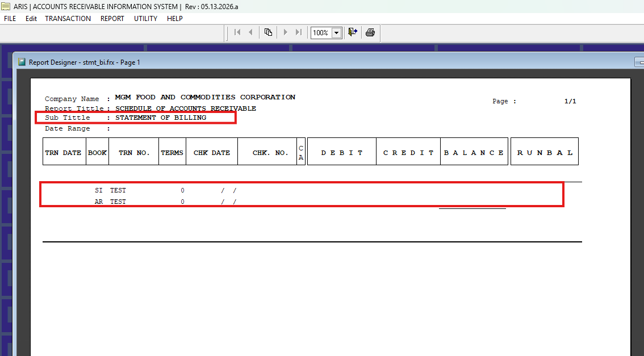
Task: Click the TERMS column header
Action: point(172,152)
